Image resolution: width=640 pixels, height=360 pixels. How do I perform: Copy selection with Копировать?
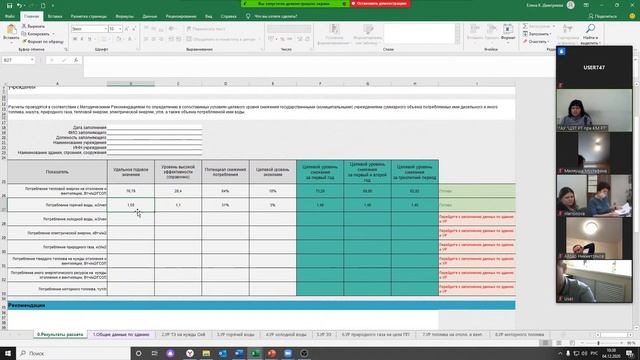tap(36, 34)
